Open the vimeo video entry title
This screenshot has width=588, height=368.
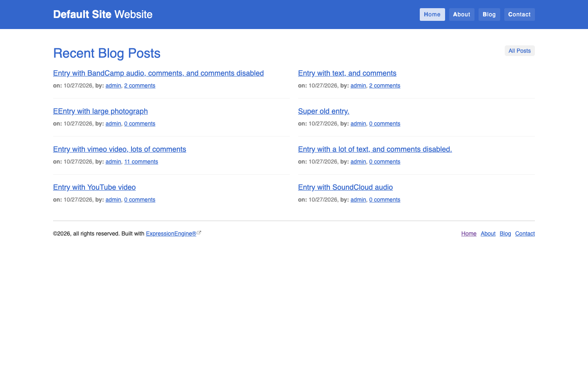tap(120, 149)
